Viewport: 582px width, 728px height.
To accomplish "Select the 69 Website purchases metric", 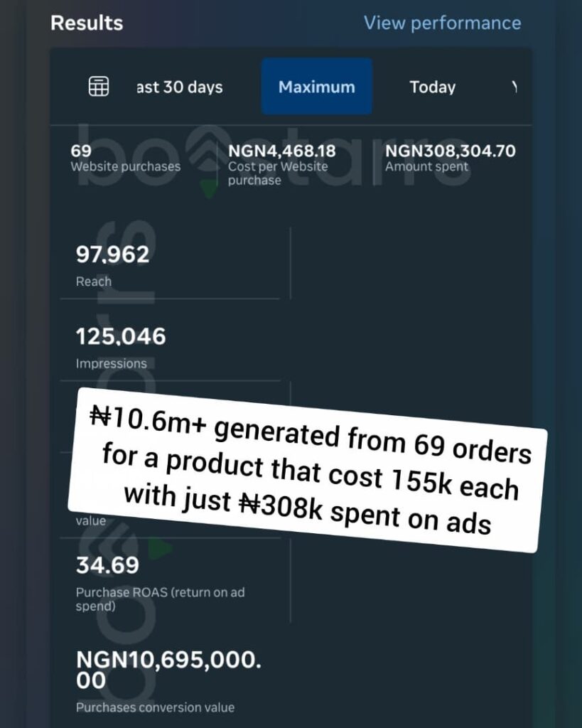I will click(125, 158).
